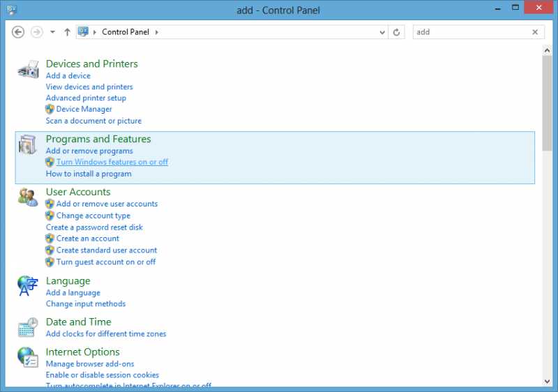The image size is (558, 392).
Task: Click the window system menu icon in title bar
Action: pos(11,10)
